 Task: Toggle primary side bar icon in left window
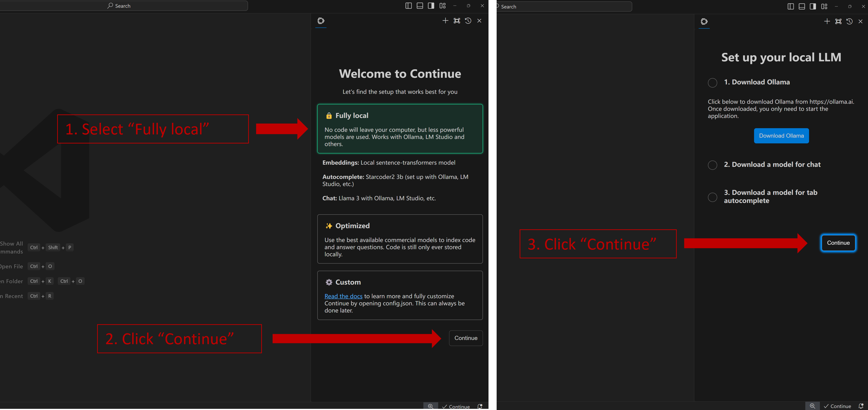pyautogui.click(x=408, y=6)
